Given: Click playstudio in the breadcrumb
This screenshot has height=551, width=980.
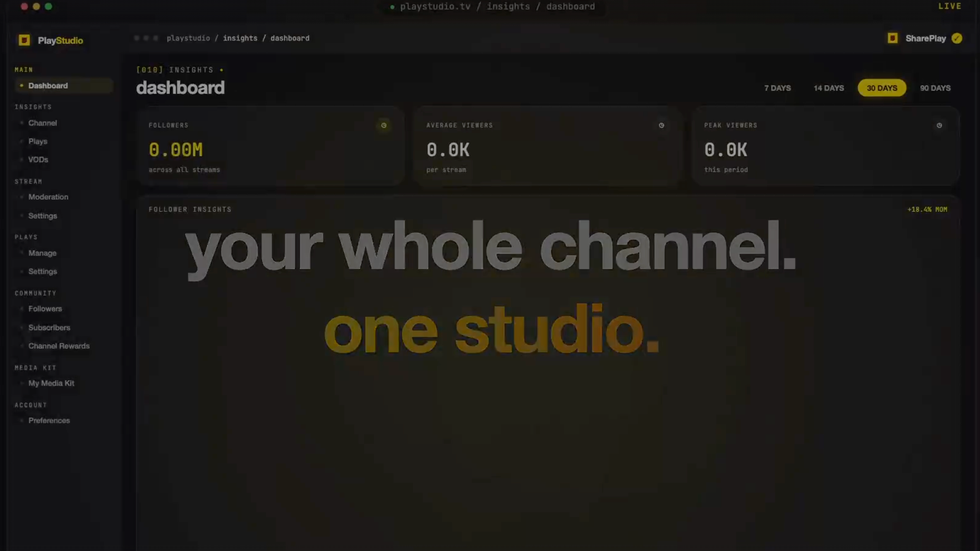Looking at the screenshot, I should 188,38.
